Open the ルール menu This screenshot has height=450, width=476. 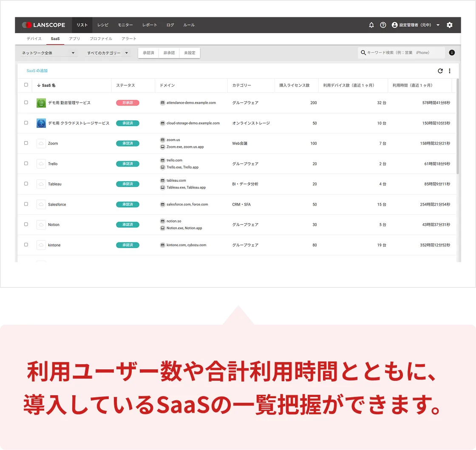tap(189, 25)
